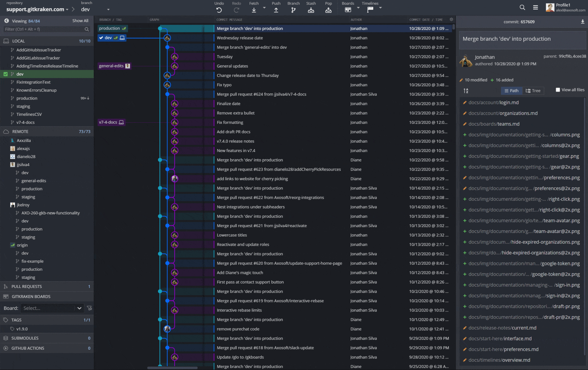Open docs/timelines/overview.md file

522,360
